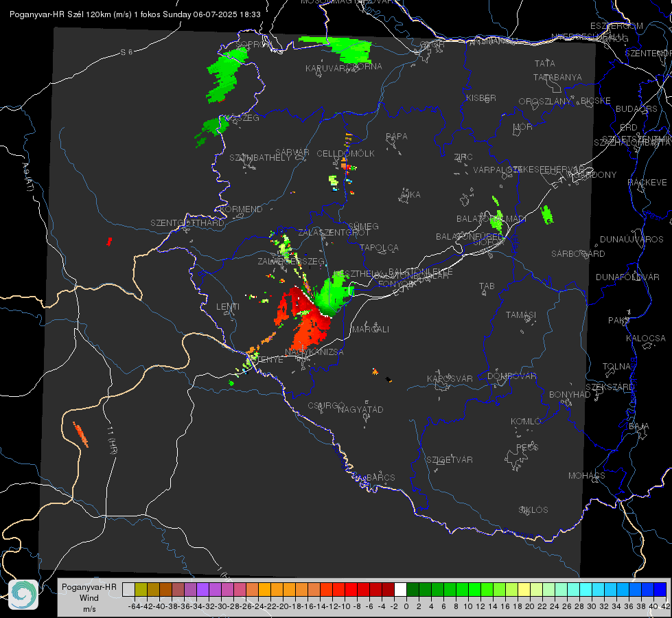Click the TAB city label
This screenshot has height=618, width=672.
click(487, 286)
